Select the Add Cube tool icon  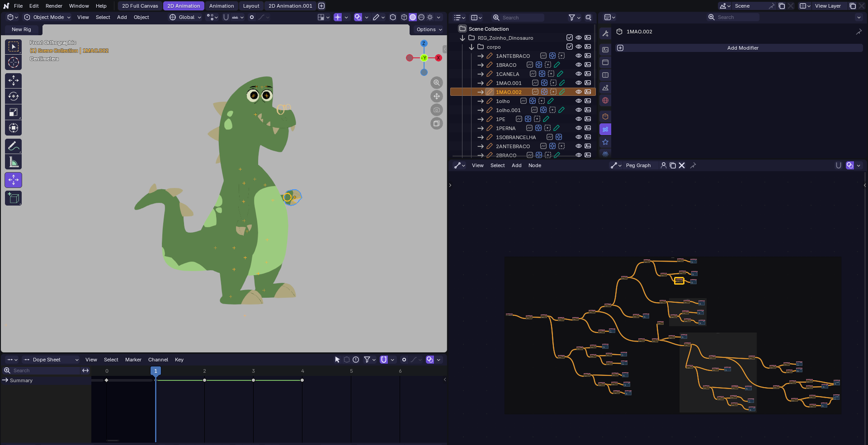click(14, 198)
